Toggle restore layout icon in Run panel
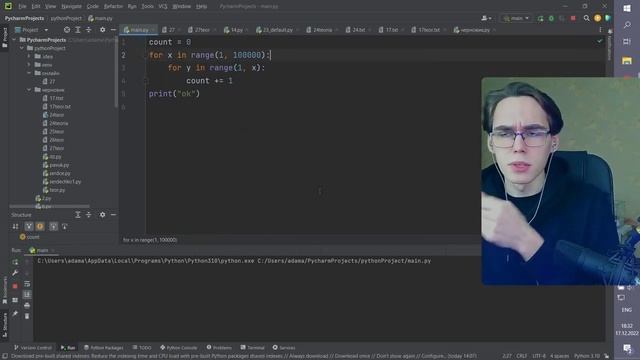 pyautogui.click(x=15, y=300)
